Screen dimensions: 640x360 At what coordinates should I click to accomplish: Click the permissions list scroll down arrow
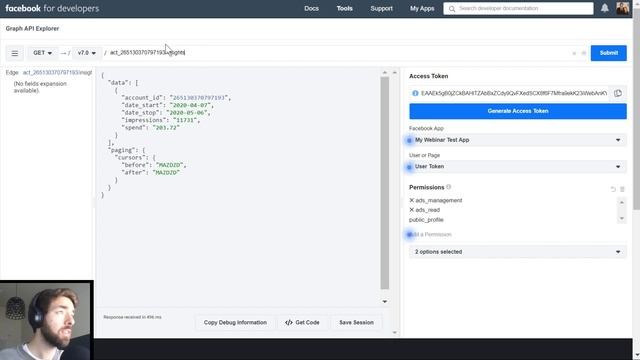(622, 218)
